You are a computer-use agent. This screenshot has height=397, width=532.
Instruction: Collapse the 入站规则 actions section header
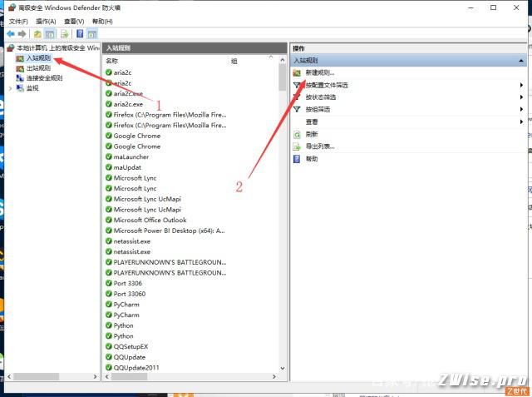tap(521, 61)
